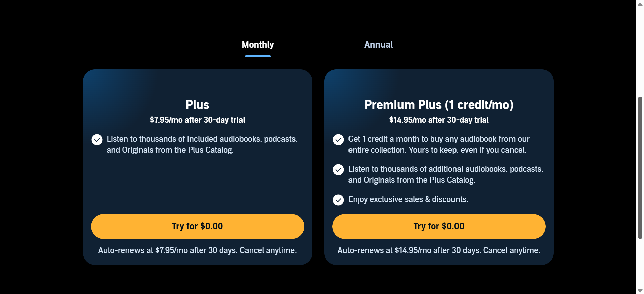Screen dimensions: 644x294
Task: Click the Enjoy exclusive sales & discounts text
Action: 408,199
